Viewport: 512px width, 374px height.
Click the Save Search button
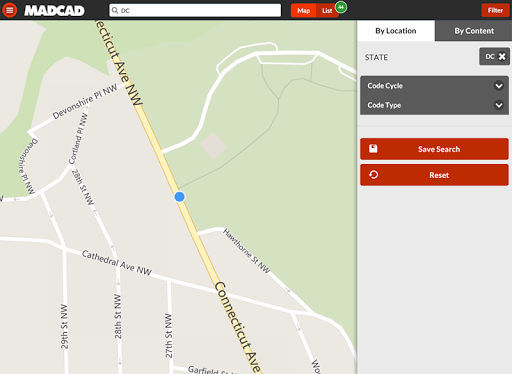tap(434, 149)
